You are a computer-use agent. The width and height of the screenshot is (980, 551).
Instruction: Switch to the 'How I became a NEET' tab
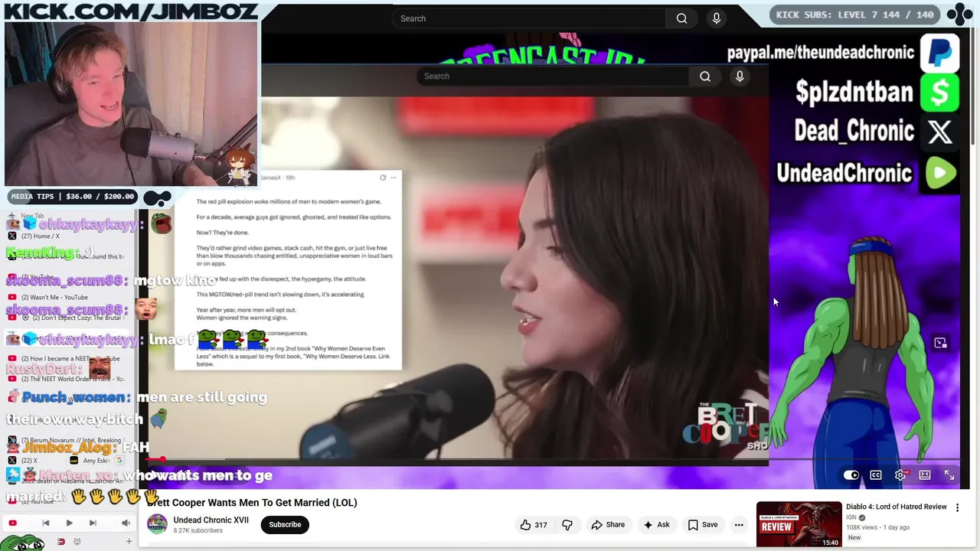[x=69, y=358]
